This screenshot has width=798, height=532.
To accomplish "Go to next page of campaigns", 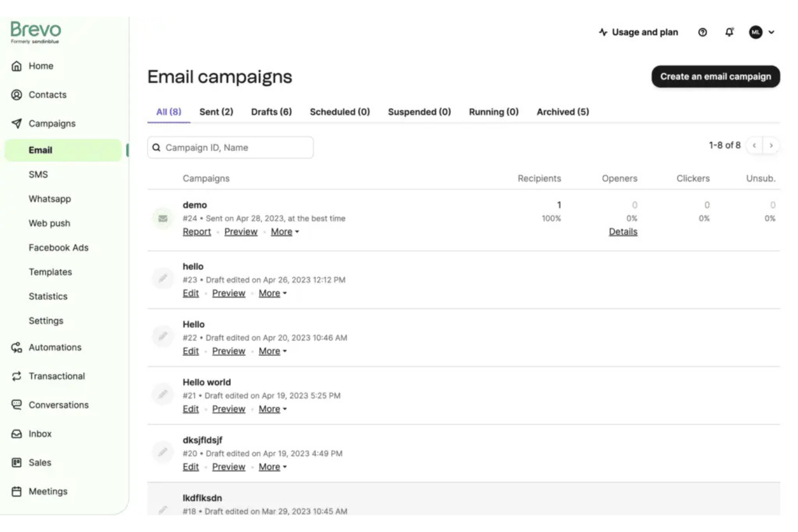I will point(771,146).
